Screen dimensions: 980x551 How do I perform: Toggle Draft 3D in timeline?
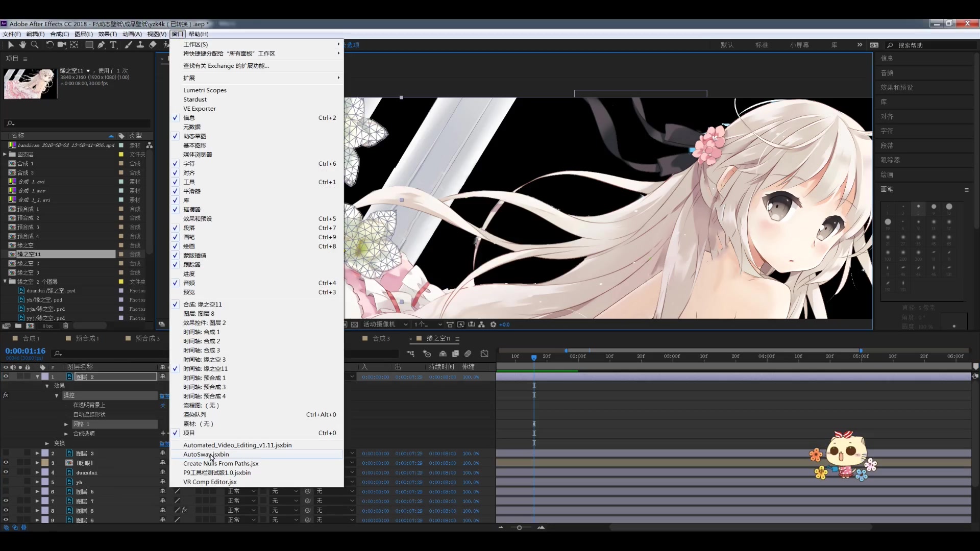[x=427, y=354]
